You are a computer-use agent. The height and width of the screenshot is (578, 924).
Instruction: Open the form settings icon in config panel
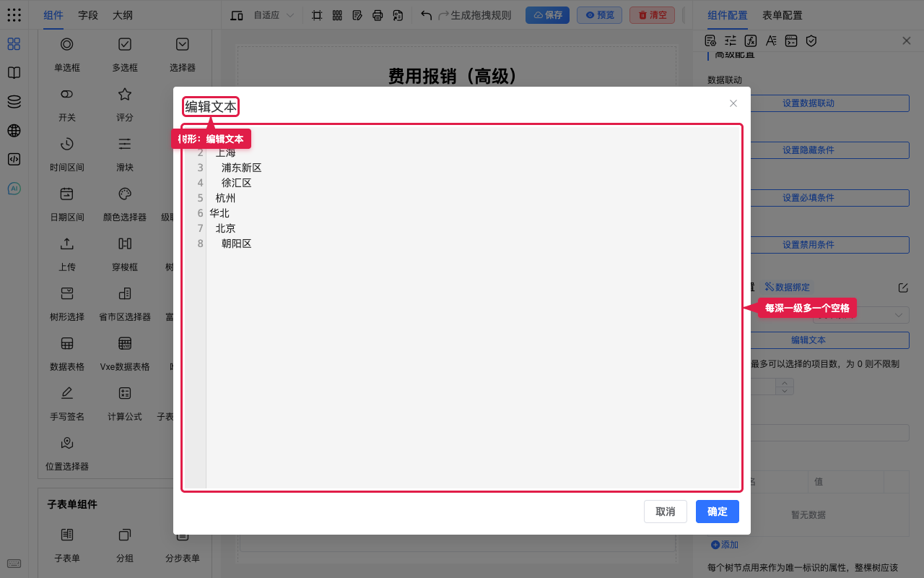pyautogui.click(x=710, y=40)
